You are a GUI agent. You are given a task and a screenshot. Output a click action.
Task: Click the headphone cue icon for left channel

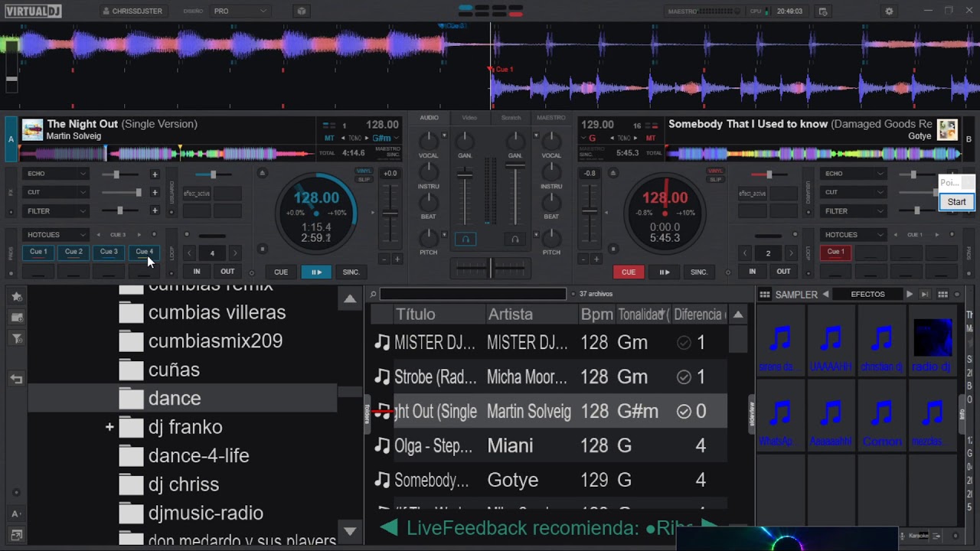465,239
